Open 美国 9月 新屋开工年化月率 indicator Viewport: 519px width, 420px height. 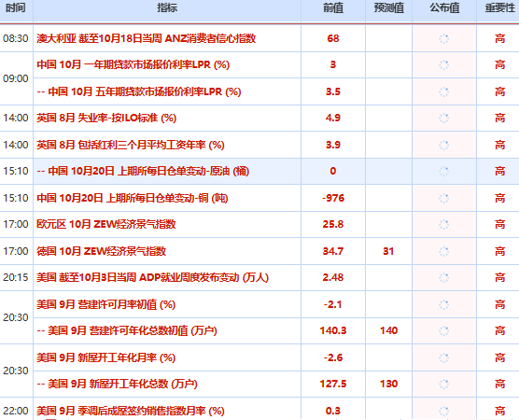(x=105, y=357)
